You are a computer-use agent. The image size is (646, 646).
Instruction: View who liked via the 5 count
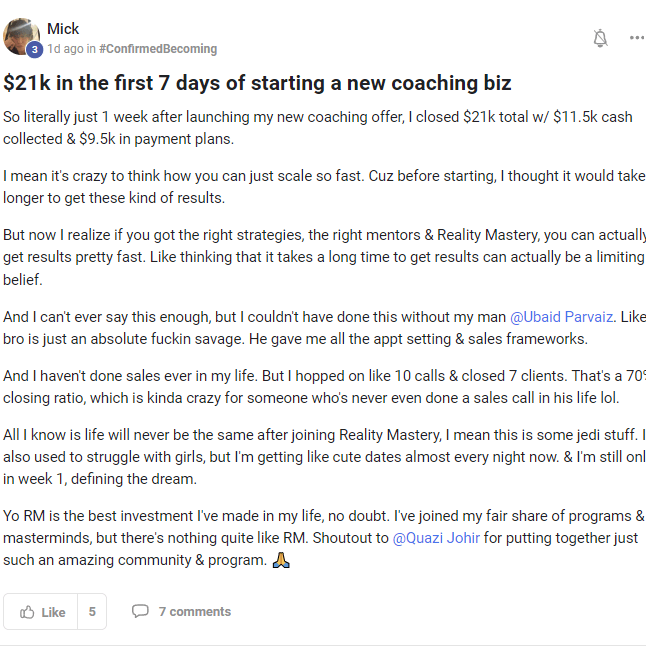(x=92, y=612)
